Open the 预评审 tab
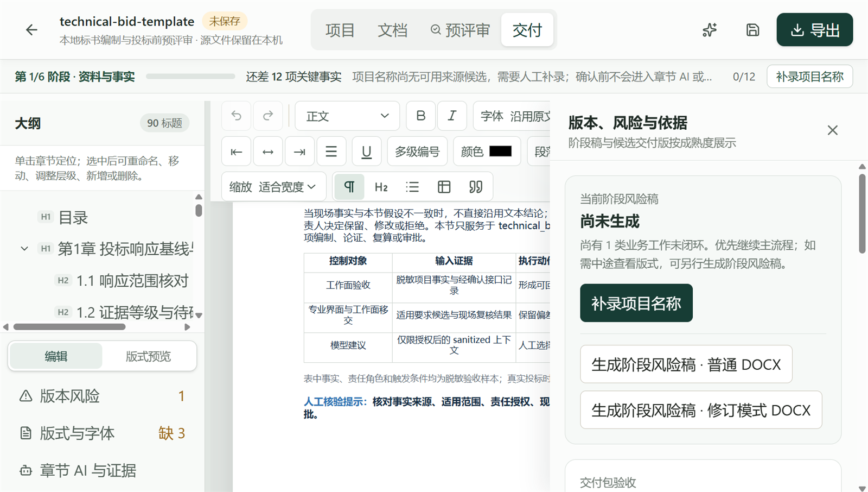 pos(460,30)
